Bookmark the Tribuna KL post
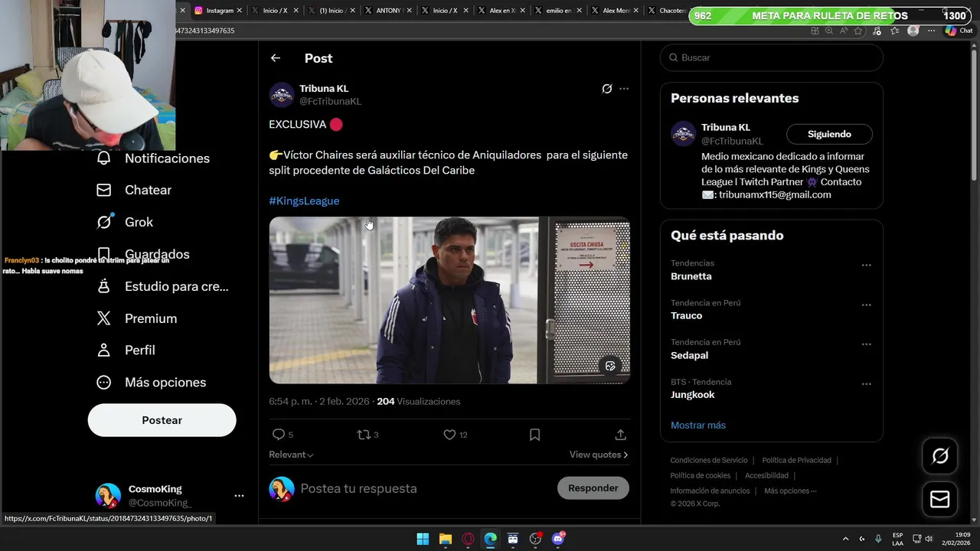Viewport: 980px width, 551px height. click(535, 435)
